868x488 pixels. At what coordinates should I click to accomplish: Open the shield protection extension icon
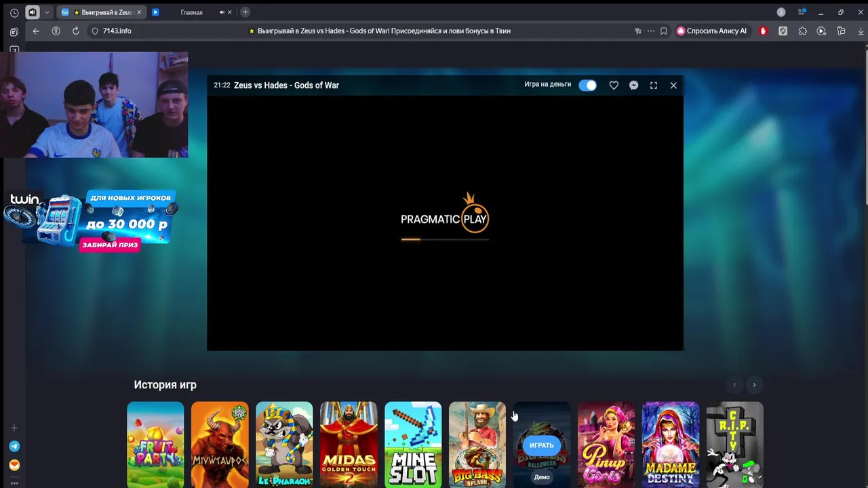[783, 31]
